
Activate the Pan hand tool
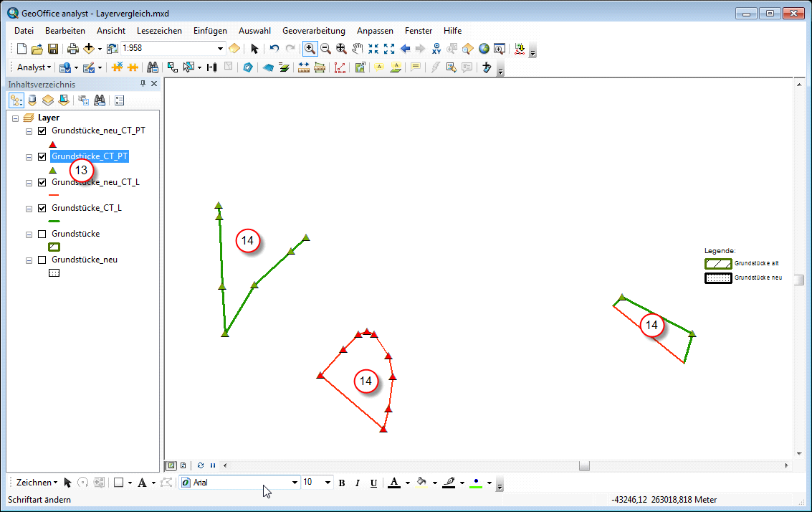[x=357, y=49]
